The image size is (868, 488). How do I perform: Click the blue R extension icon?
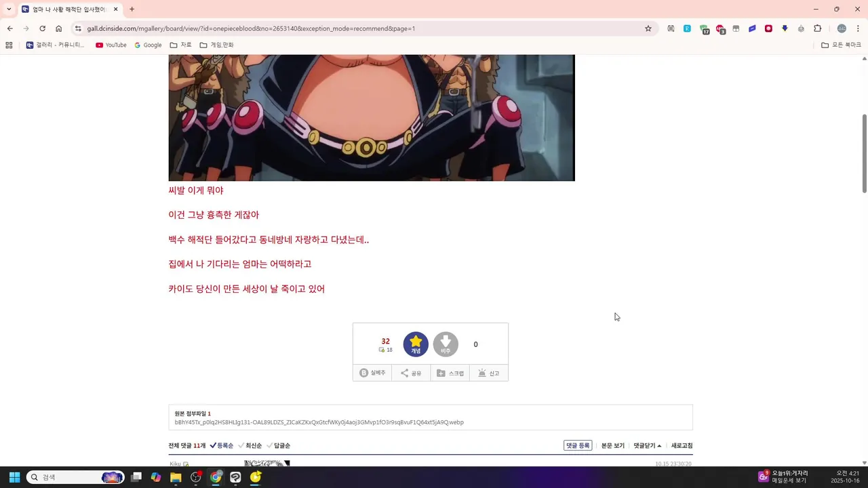tap(687, 28)
